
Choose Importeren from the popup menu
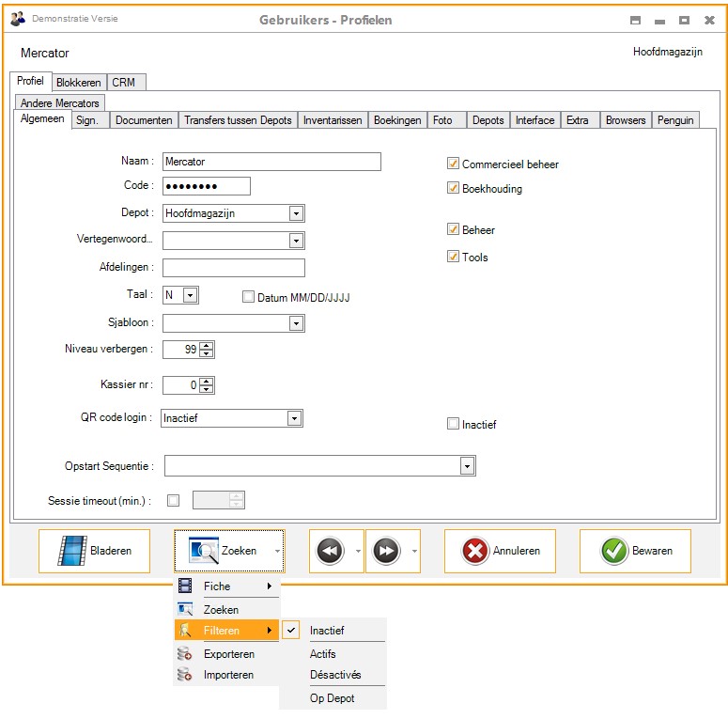coord(228,675)
